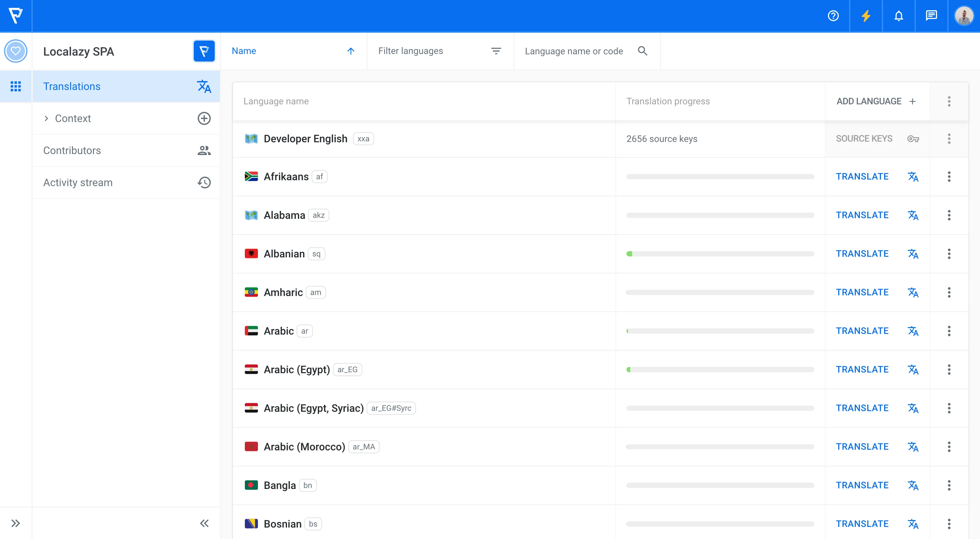This screenshot has height=539, width=980.
Task: Click translate icon in Albanian row
Action: pos(913,254)
